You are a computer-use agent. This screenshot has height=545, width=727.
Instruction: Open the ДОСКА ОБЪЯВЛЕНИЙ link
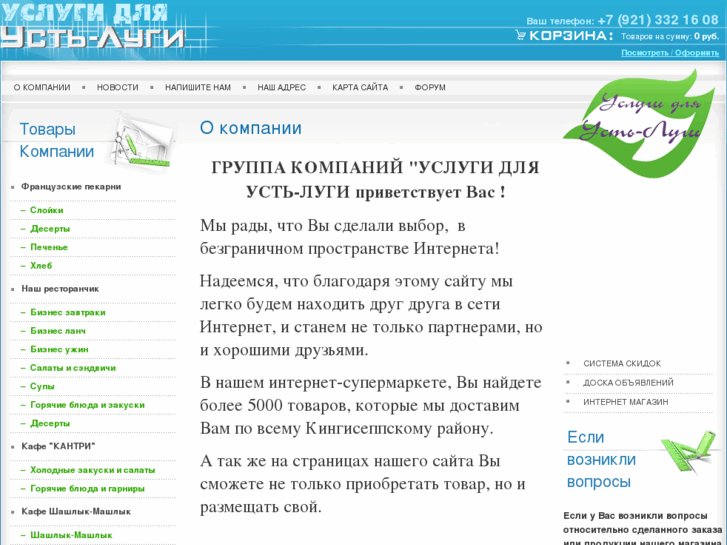tap(628, 383)
